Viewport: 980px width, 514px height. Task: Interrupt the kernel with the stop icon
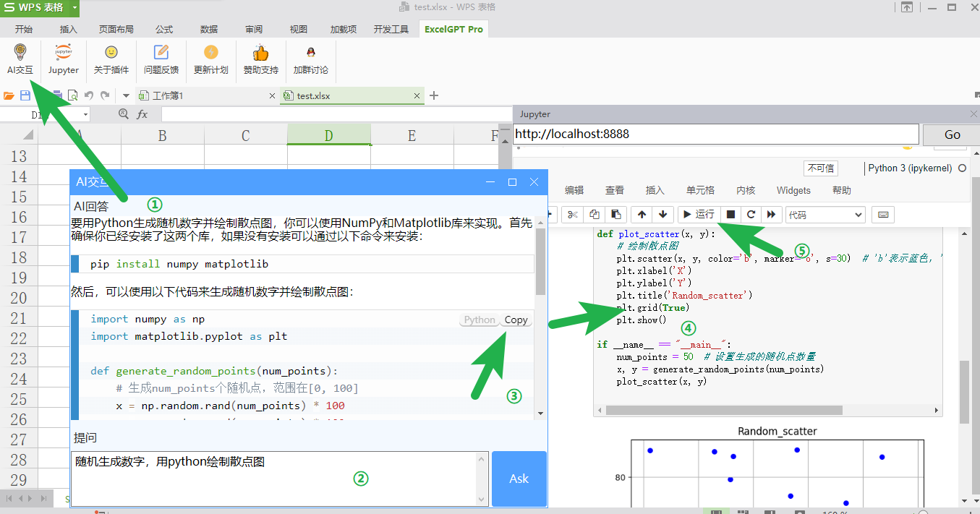(x=730, y=215)
